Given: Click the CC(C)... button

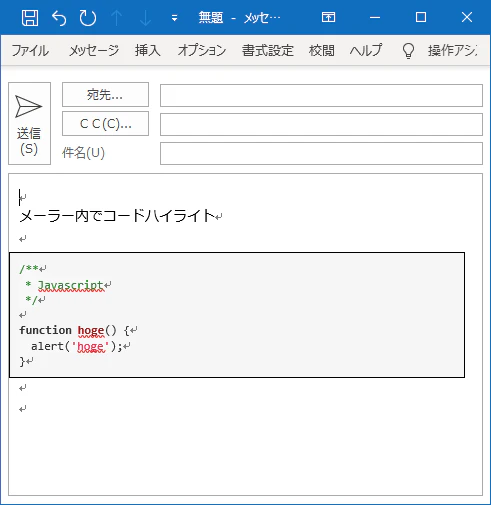Looking at the screenshot, I should [x=105, y=124].
